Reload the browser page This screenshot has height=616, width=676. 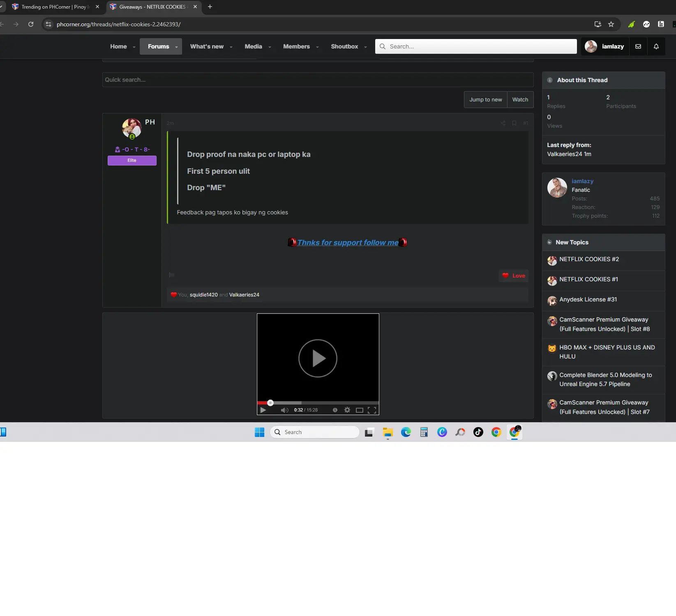coord(31,24)
